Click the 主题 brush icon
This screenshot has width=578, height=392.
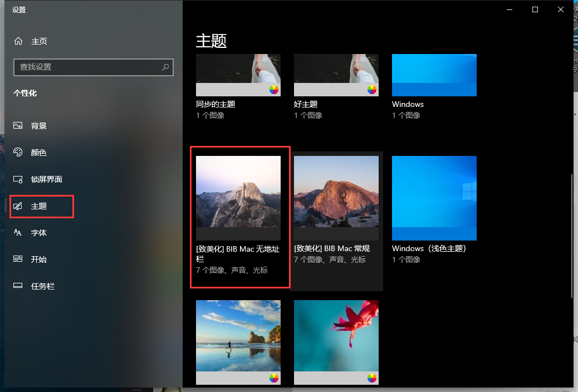(x=18, y=206)
